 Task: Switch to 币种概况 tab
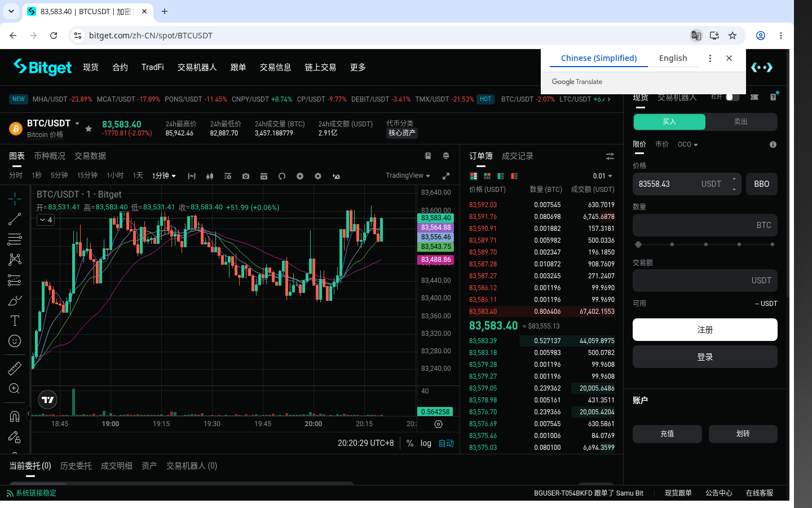click(x=50, y=156)
